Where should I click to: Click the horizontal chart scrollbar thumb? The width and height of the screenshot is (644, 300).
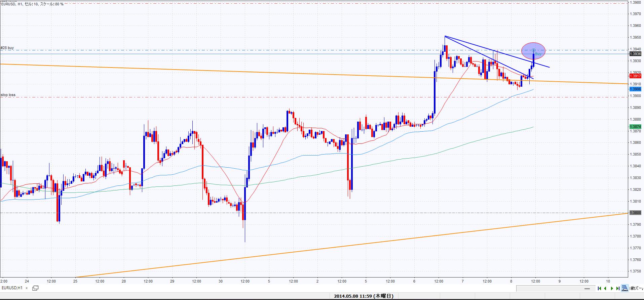[588, 289]
